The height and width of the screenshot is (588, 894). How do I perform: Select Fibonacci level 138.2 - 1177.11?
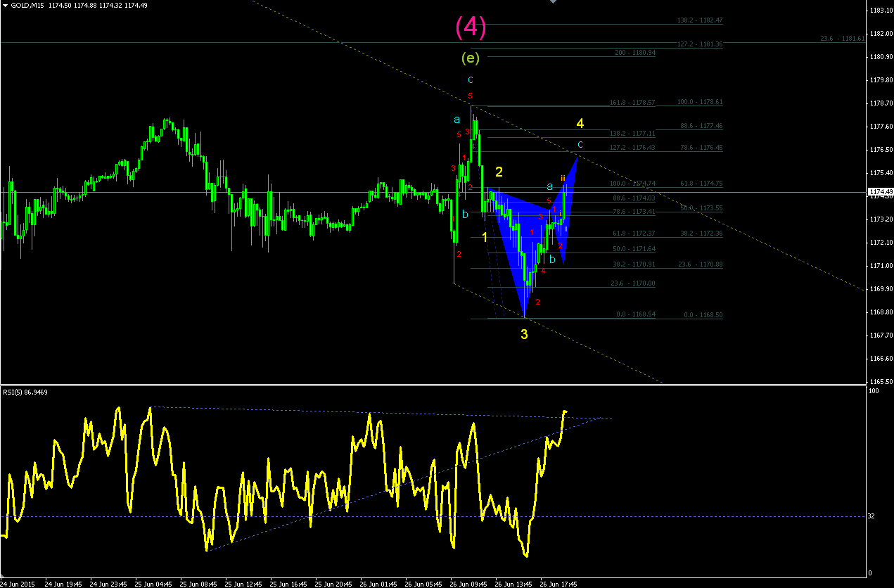(632, 133)
